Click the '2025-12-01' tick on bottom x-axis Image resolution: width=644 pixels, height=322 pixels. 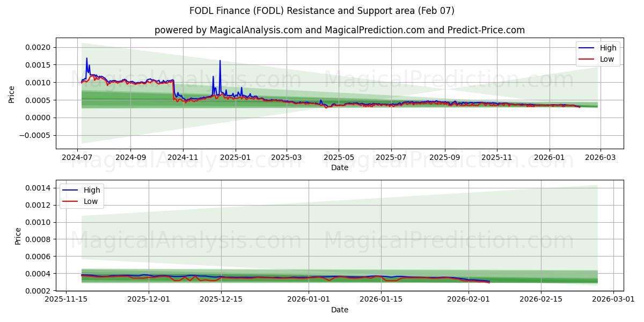(149, 300)
